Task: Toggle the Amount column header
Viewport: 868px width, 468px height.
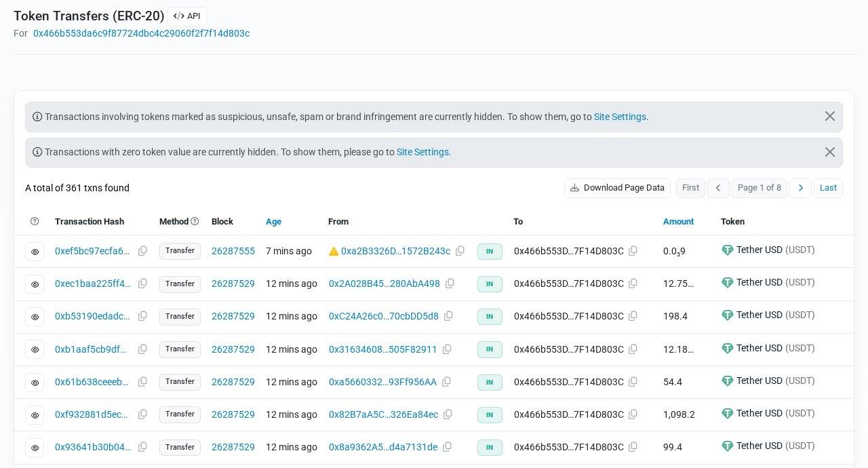Action: coord(678,221)
